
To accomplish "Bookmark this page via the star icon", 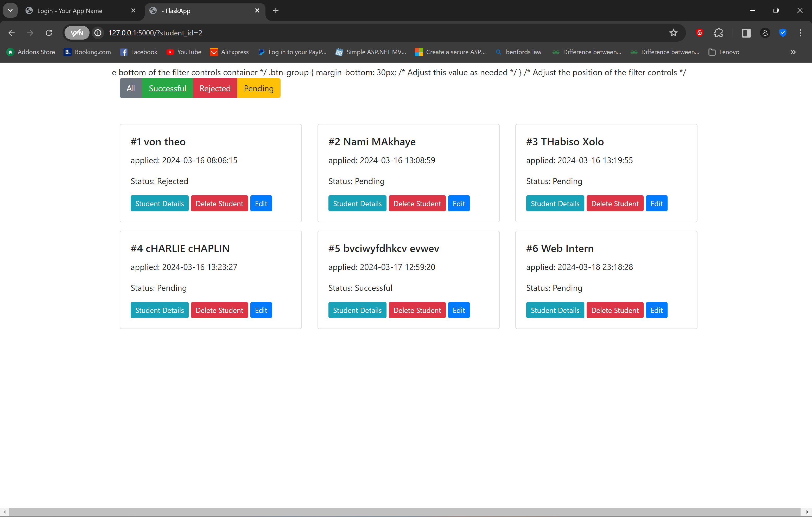I will pos(673,33).
